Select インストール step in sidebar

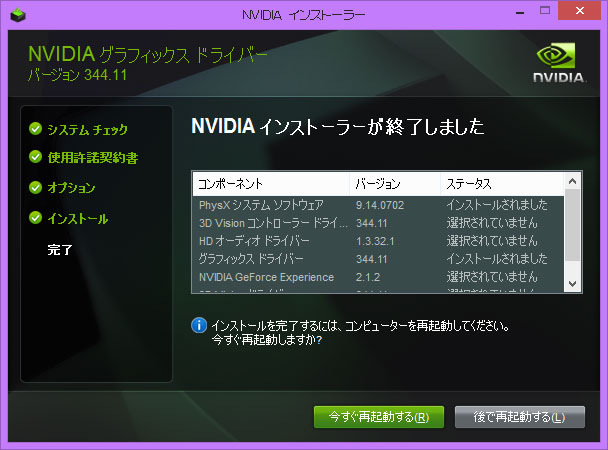78,219
